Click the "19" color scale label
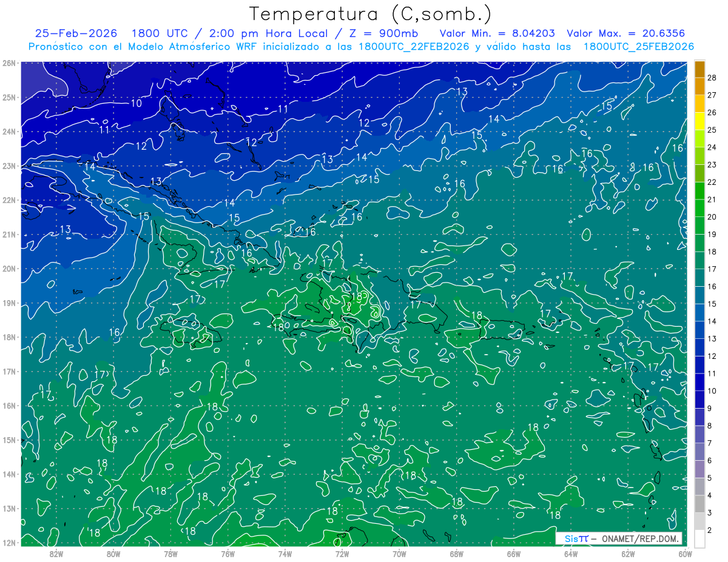The width and height of the screenshot is (728, 562). click(x=712, y=234)
